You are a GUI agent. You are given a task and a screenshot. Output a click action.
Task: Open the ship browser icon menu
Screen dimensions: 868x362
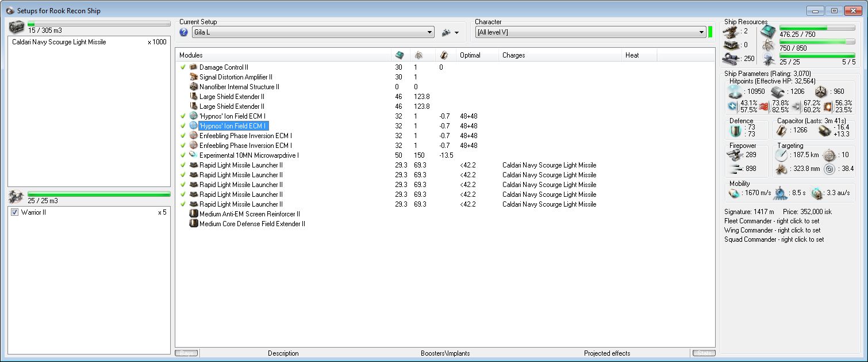pyautogui.click(x=450, y=33)
